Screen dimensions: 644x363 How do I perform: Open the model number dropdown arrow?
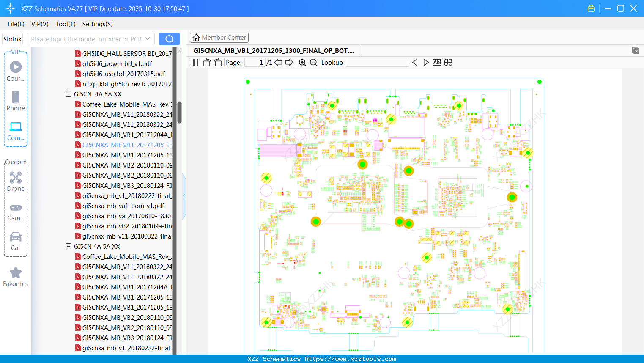pos(148,39)
